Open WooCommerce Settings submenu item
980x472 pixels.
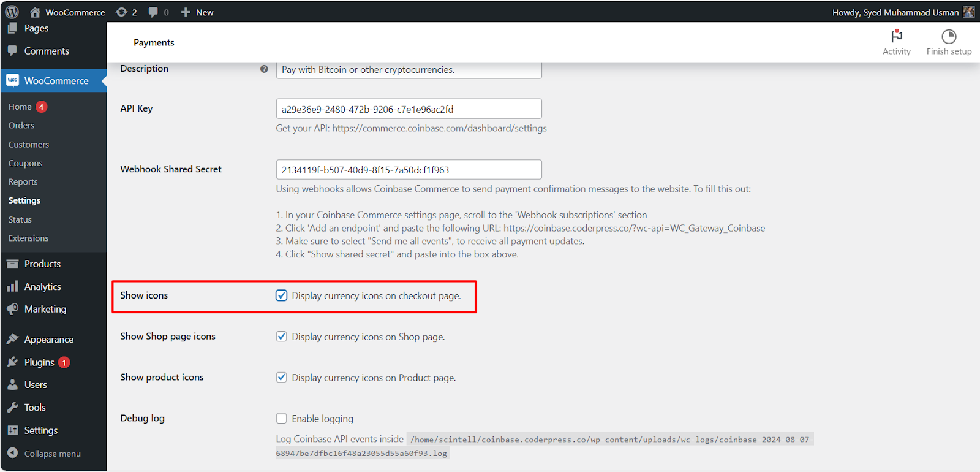point(24,200)
